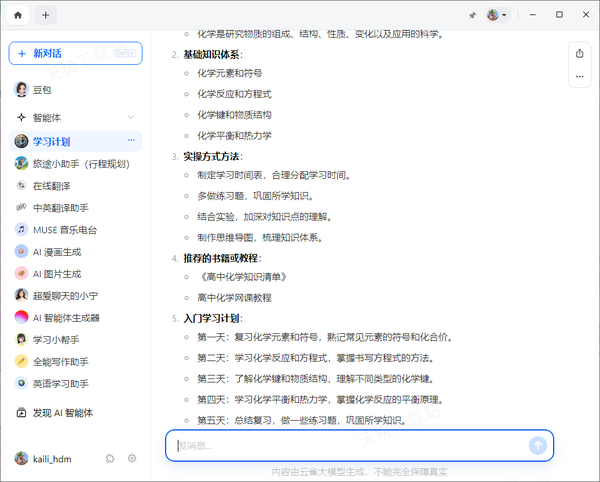Collapse the 智能体 section chevron
The image size is (600, 482).
click(x=131, y=117)
